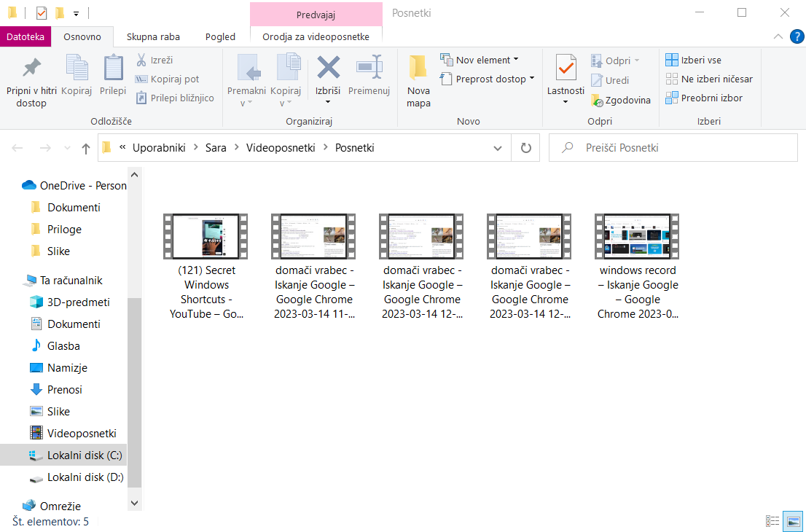Click the Prilepi clipboard icon
Viewport: 806px width, 532px height.
(x=113, y=67)
